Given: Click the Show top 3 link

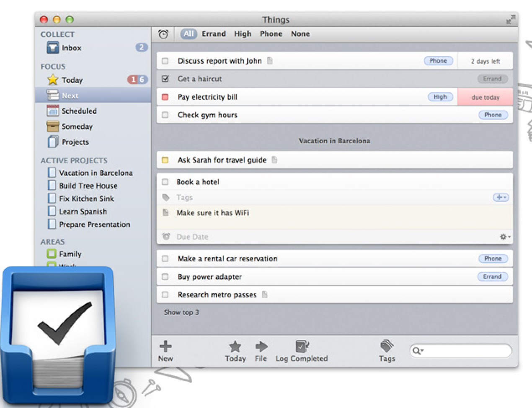Looking at the screenshot, I should (181, 312).
